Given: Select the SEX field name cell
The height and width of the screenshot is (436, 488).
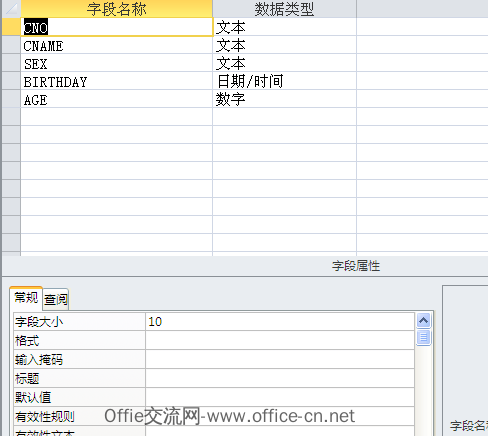Looking at the screenshot, I should pyautogui.click(x=116, y=63).
